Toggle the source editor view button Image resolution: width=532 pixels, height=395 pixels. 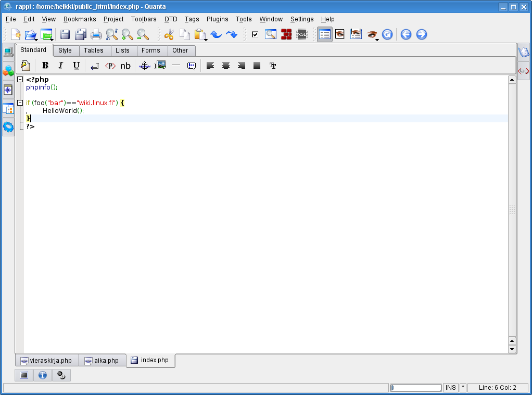click(325, 35)
